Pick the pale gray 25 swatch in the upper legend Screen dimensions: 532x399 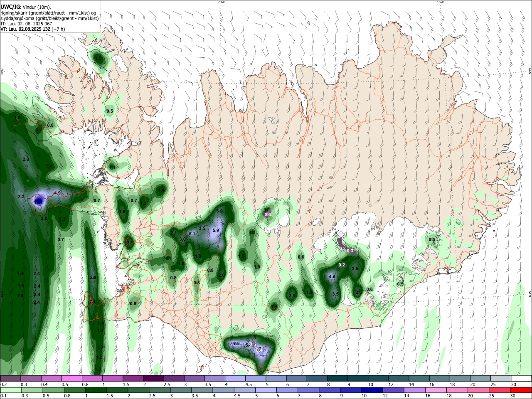pyautogui.click(x=500, y=378)
